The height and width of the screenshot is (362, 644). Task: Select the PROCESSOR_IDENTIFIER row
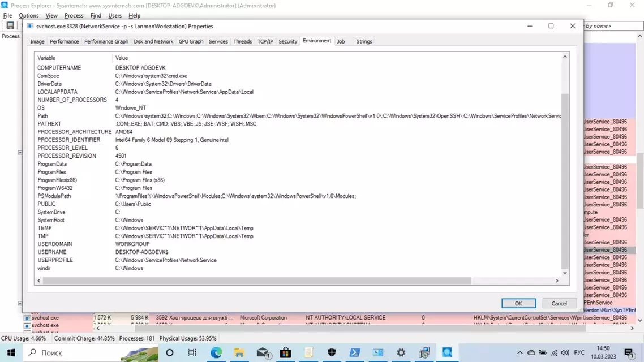[299, 140]
